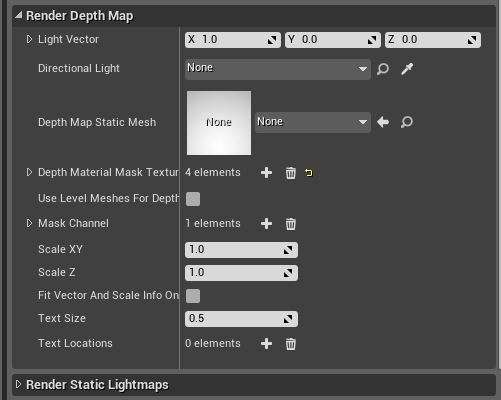Toggle Fit Vector And Scale Info checkbox
The width and height of the screenshot is (501, 400).
pyautogui.click(x=193, y=296)
